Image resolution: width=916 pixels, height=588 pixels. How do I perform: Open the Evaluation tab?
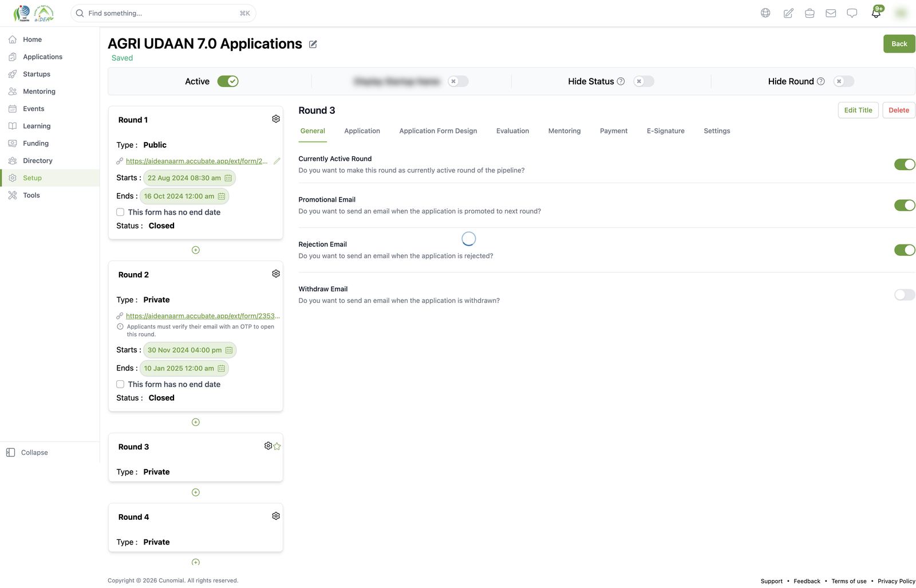click(512, 131)
